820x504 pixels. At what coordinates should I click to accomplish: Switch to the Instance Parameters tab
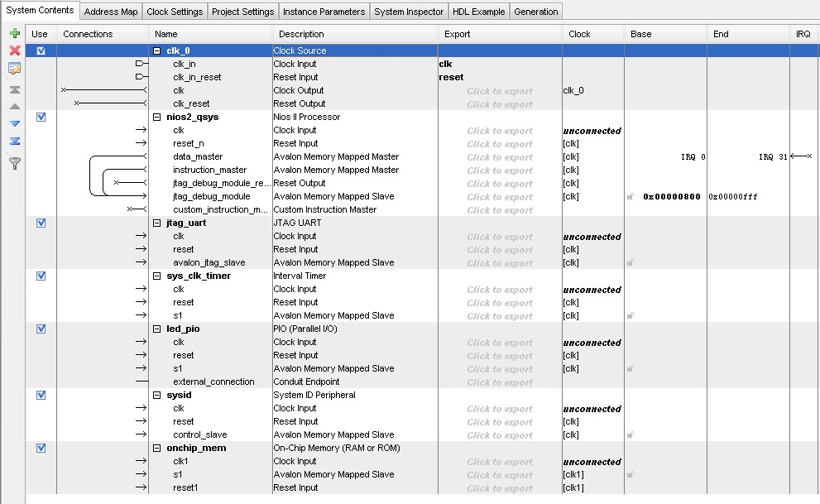click(x=324, y=12)
